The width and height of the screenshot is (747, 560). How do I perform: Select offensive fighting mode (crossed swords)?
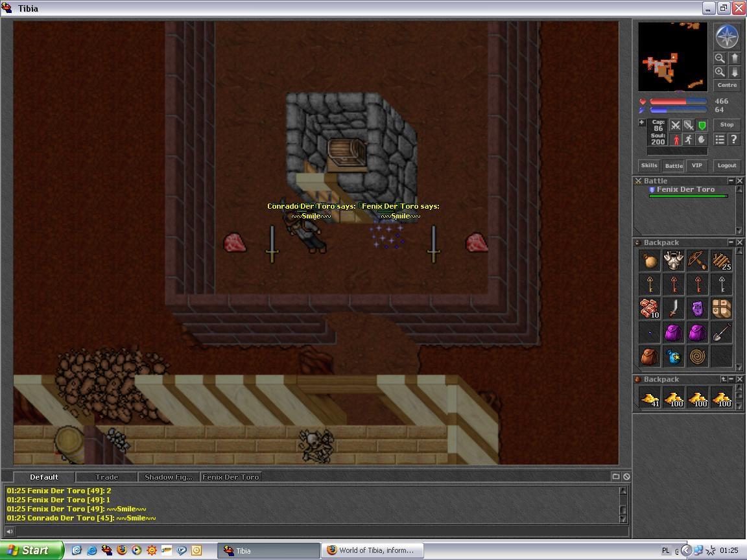click(x=675, y=125)
